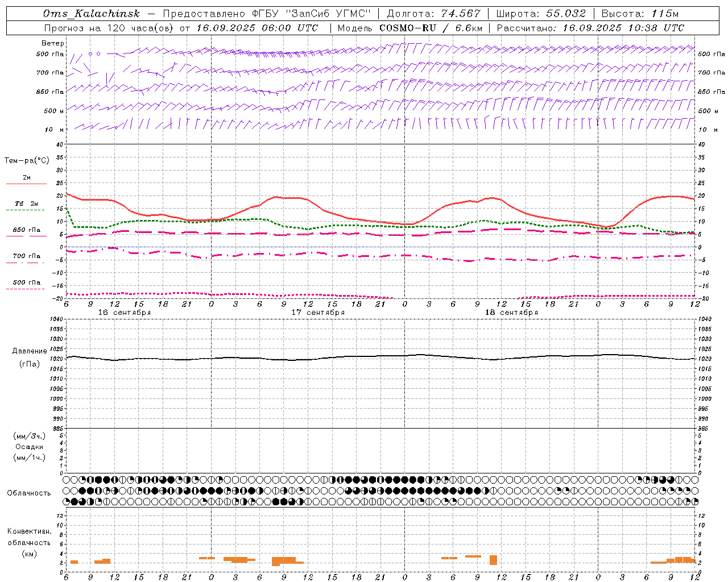Click 1040 on the left pressure axis
Image resolution: width=728 pixels, height=582 pixels.
[x=55, y=319]
